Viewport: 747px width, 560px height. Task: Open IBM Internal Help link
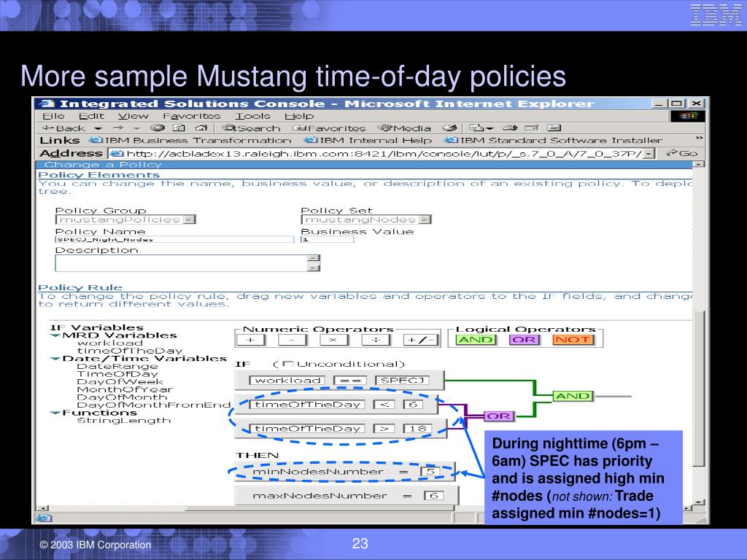368,141
